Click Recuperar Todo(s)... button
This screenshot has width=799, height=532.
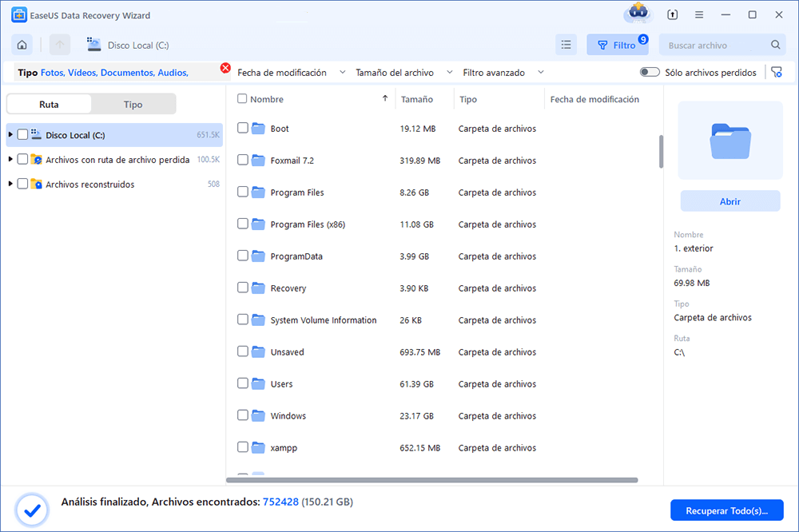(x=726, y=510)
